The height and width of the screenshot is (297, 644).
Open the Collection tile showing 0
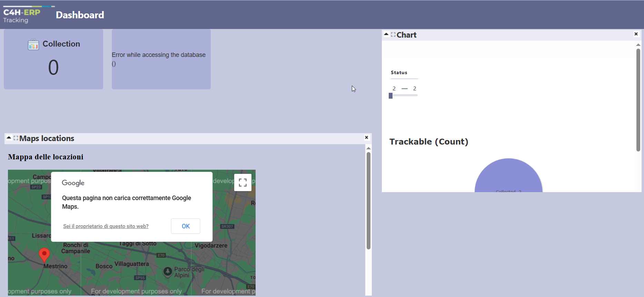pos(53,59)
